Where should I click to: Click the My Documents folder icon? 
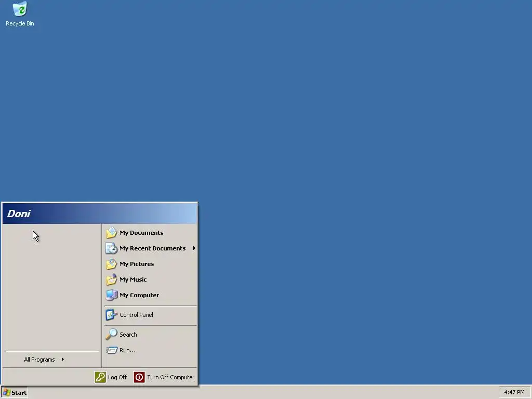pos(111,233)
